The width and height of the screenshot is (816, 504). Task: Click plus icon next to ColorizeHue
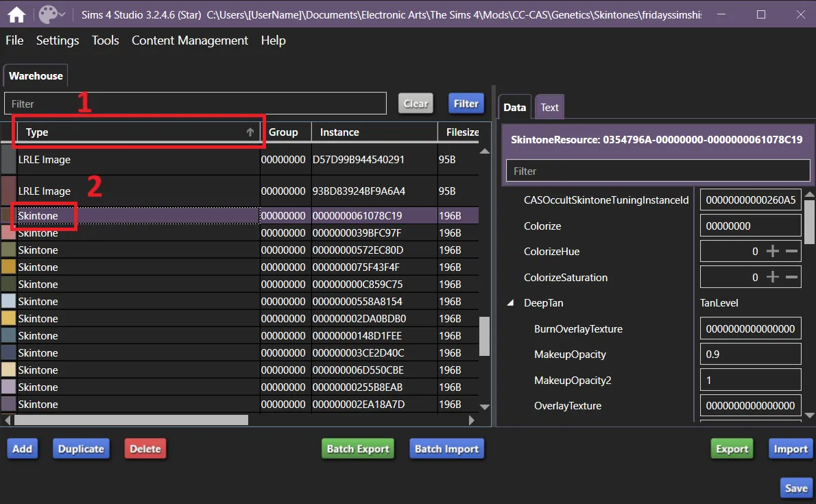[773, 252]
